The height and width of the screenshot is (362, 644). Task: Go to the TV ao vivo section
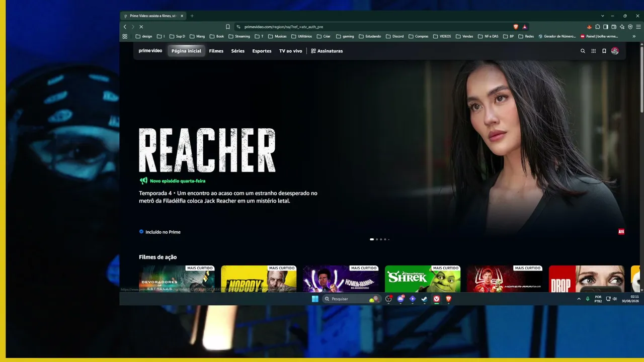[291, 51]
